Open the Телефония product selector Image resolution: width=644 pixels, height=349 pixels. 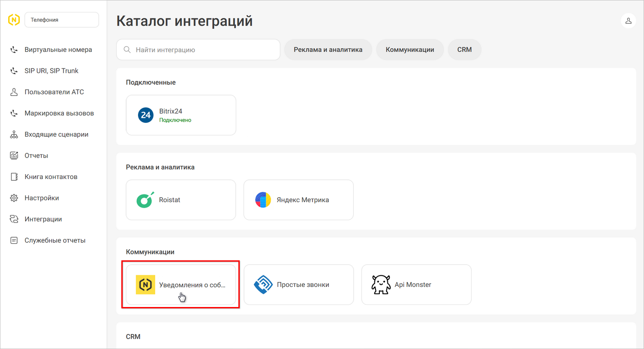coord(61,19)
